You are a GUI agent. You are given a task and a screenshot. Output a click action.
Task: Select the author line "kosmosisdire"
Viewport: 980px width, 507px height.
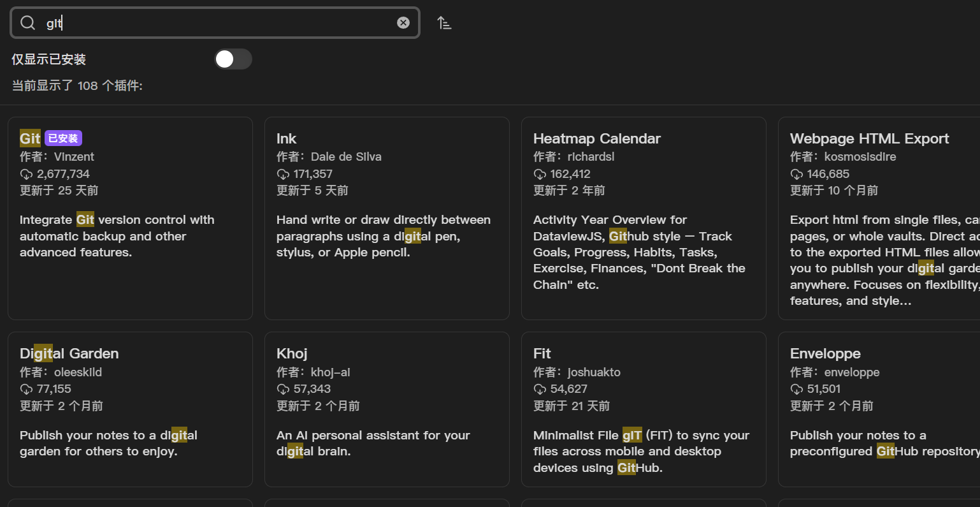[843, 157]
